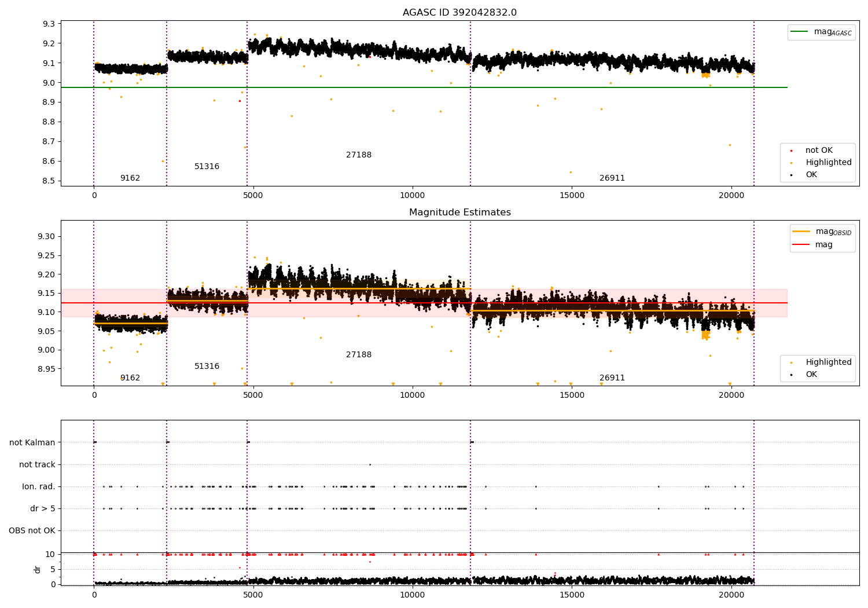Click x-axis tick 10000 under the AGASC plot
This screenshot has width=868, height=608.
pyautogui.click(x=413, y=195)
